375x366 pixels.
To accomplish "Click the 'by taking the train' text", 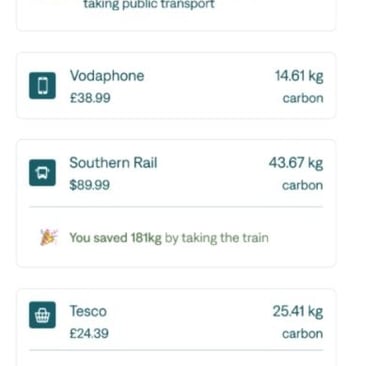I will [217, 238].
